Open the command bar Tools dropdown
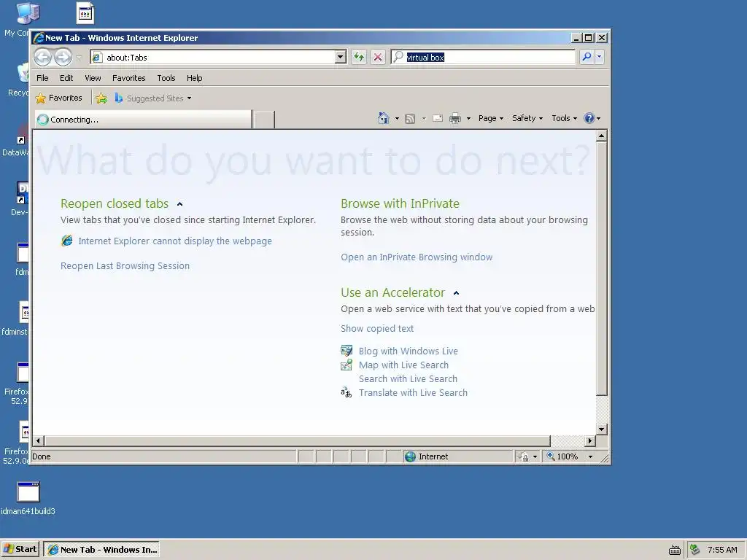This screenshot has width=747, height=560. click(564, 118)
